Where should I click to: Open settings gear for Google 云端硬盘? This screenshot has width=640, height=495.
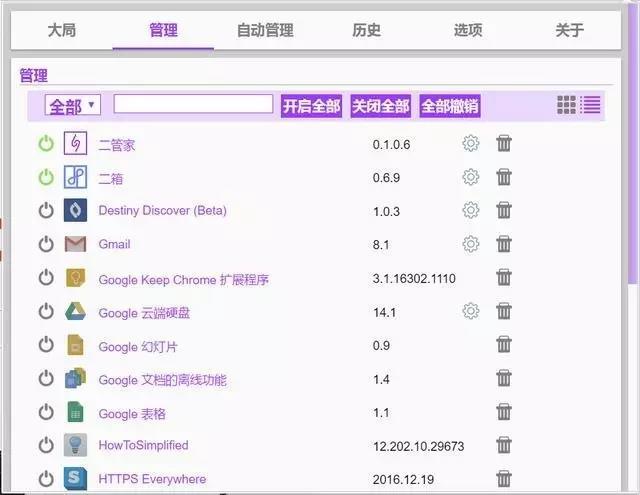pos(471,311)
